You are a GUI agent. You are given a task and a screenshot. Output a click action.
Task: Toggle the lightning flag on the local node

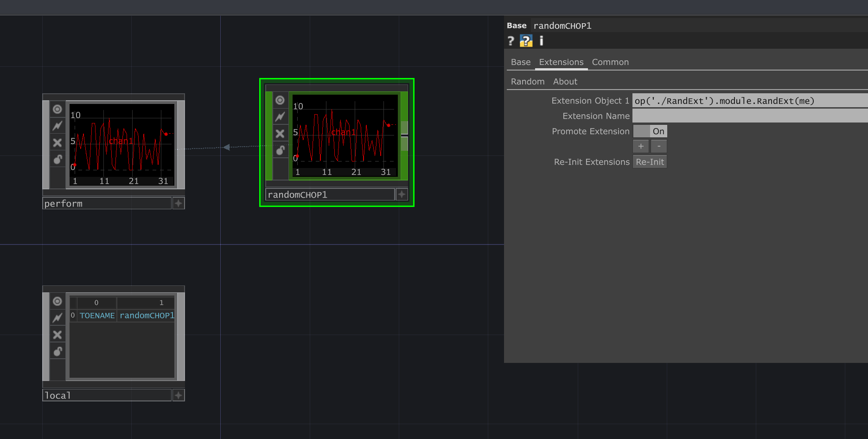[57, 317]
